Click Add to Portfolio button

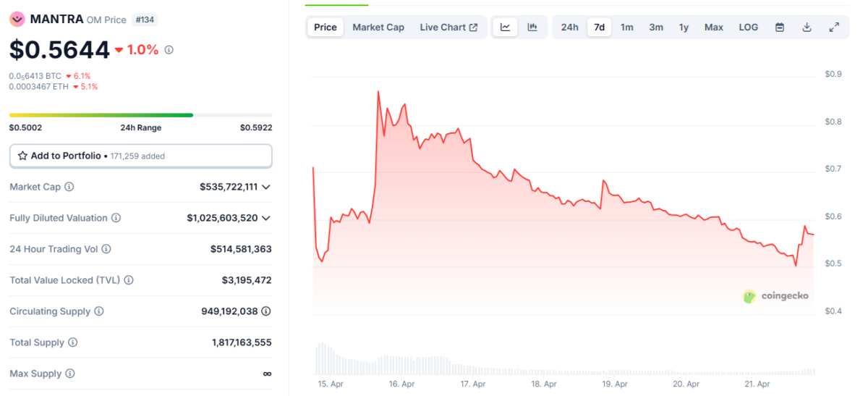point(140,156)
